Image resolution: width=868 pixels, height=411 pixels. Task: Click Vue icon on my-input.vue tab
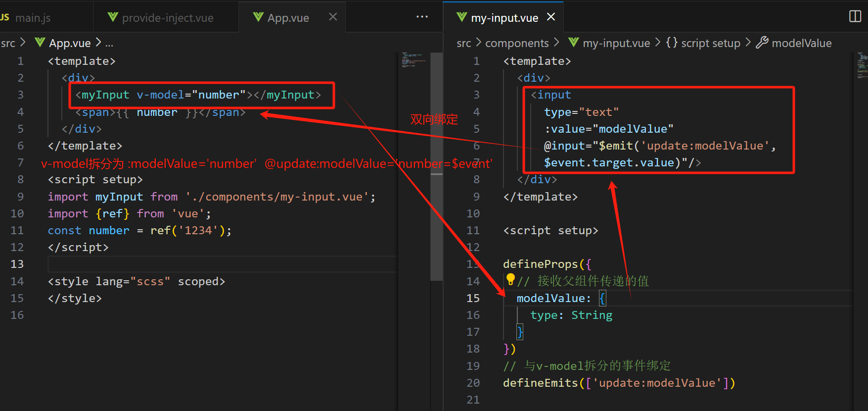coord(462,17)
